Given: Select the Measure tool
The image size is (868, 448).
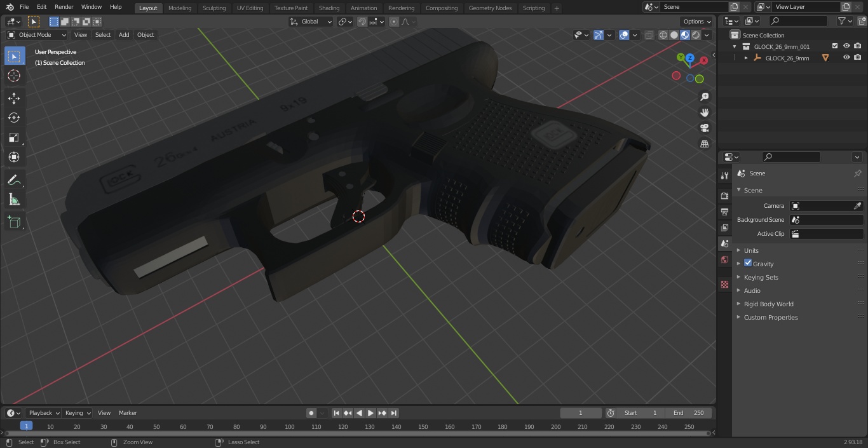Looking at the screenshot, I should pos(14,200).
